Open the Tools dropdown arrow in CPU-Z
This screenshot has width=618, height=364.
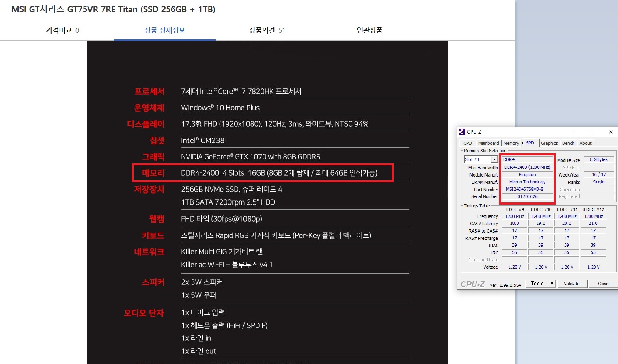pos(552,284)
